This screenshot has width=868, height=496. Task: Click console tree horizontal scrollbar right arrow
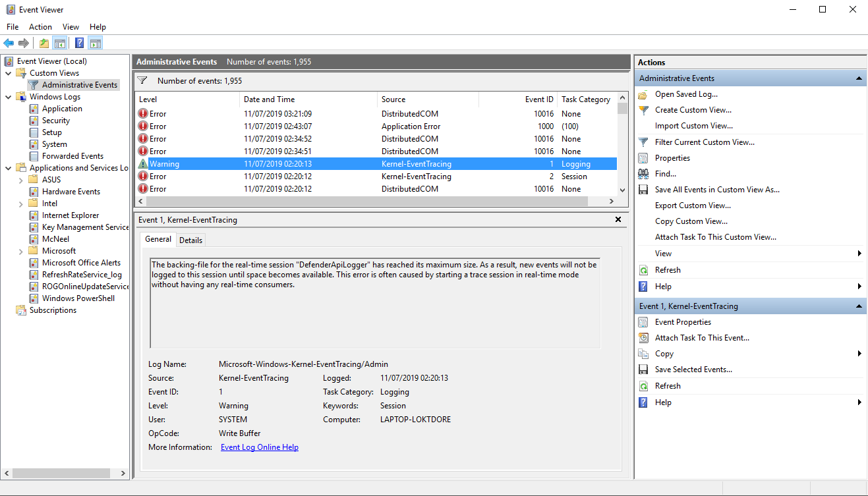click(x=123, y=473)
